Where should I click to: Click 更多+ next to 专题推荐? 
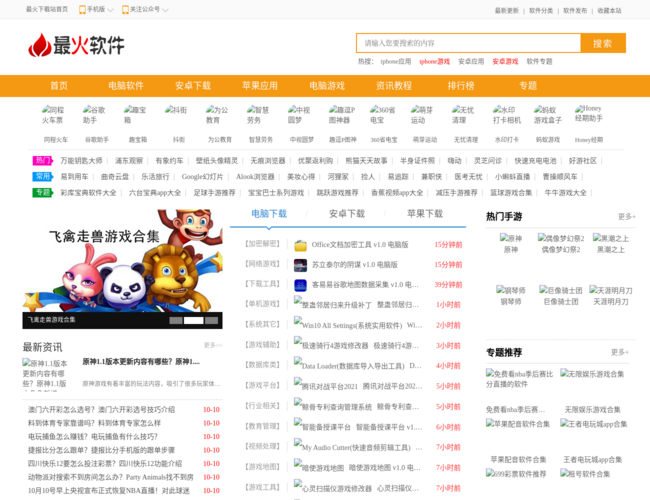(x=620, y=352)
